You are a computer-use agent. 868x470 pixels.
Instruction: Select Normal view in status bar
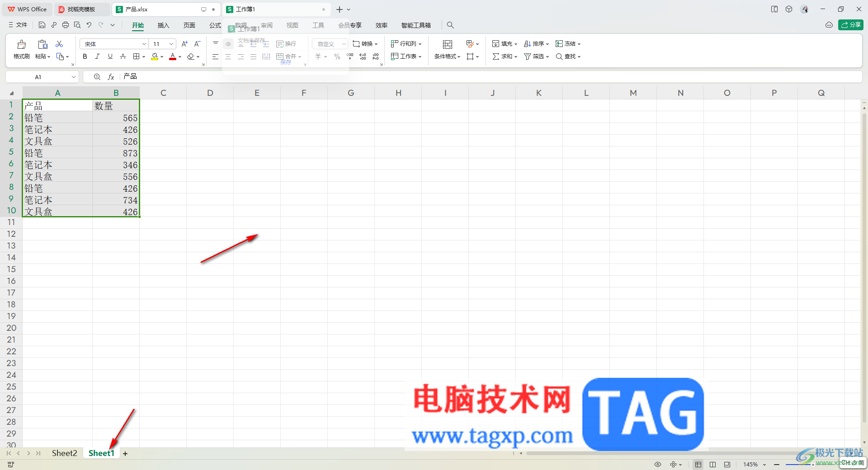(698, 464)
